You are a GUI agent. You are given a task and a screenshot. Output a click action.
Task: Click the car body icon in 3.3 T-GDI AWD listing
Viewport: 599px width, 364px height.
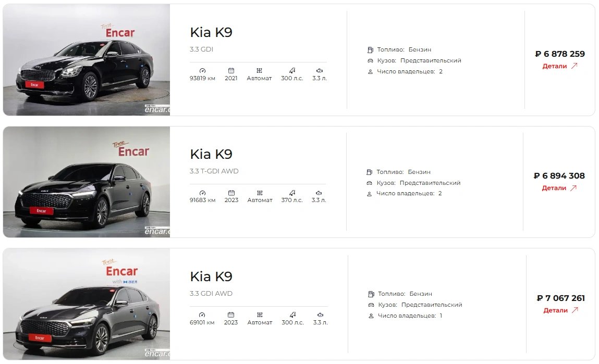[x=370, y=183]
